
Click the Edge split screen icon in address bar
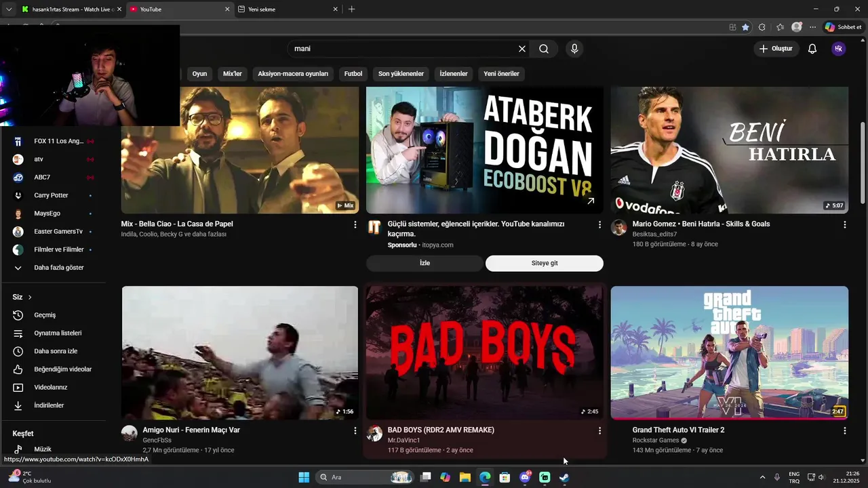pos(732,27)
